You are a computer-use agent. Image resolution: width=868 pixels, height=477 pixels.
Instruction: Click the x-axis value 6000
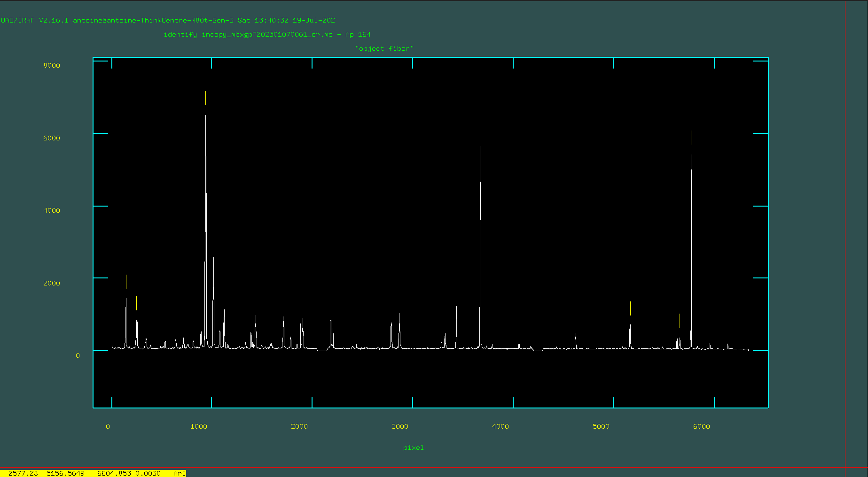701,426
